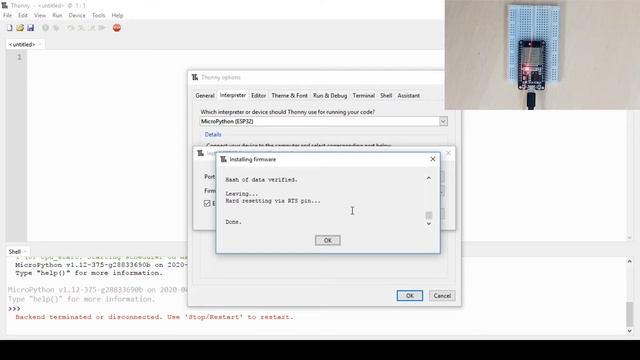This screenshot has width=640, height=360.
Task: Click the 'Backend terminated or disconnected' message
Action: pyautogui.click(x=154, y=317)
